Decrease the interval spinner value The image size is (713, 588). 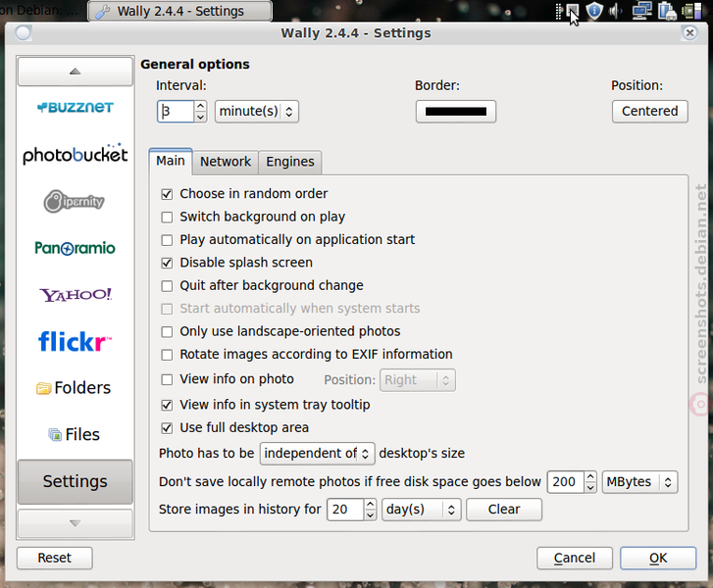click(x=200, y=117)
